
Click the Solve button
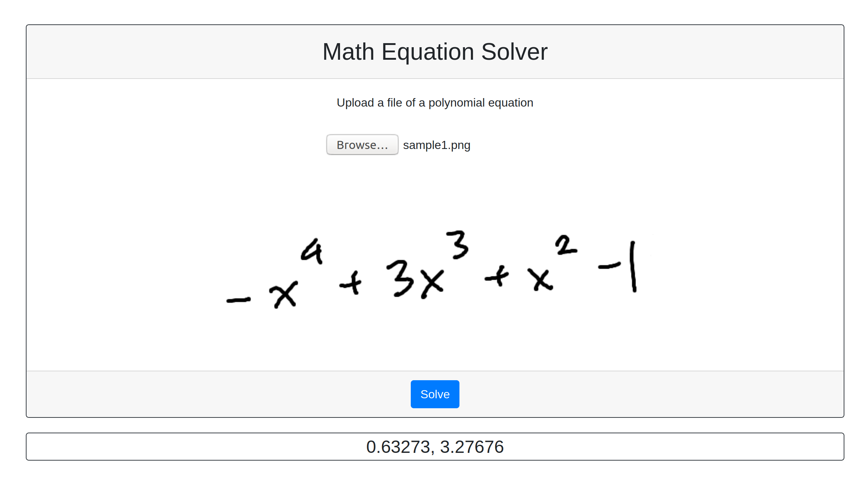435,393
